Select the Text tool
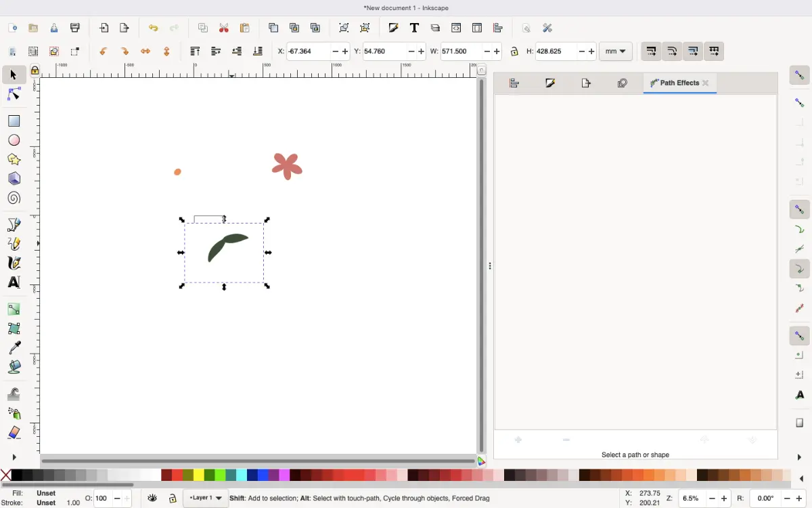 [14, 282]
